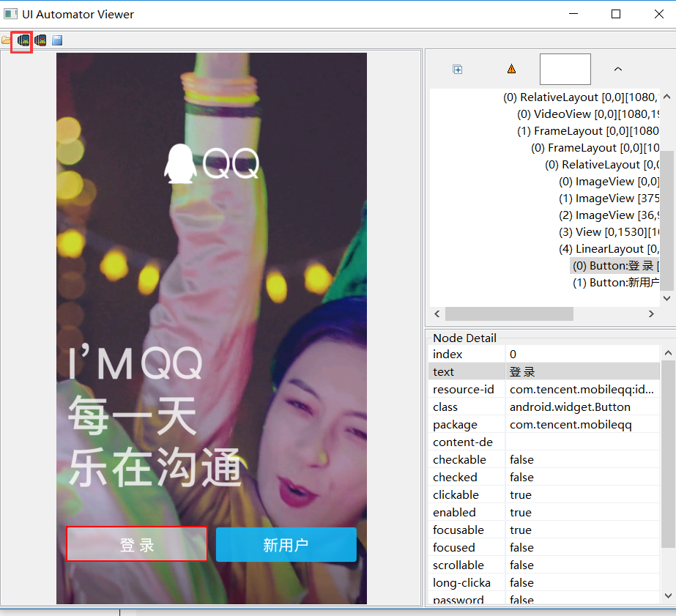676x616 pixels.
Task: Click the focused property row
Action: coord(544,547)
